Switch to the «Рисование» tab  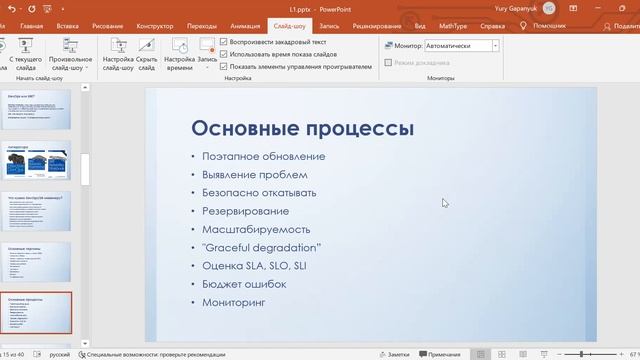tap(107, 26)
